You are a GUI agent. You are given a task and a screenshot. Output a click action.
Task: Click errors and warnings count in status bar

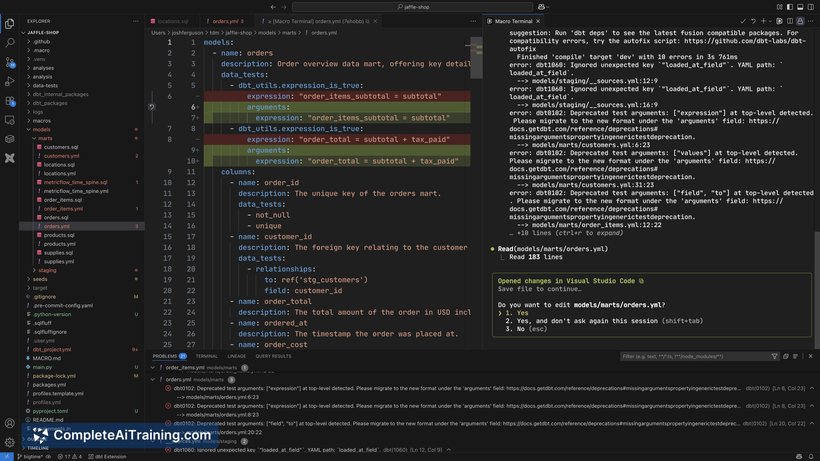[70, 457]
